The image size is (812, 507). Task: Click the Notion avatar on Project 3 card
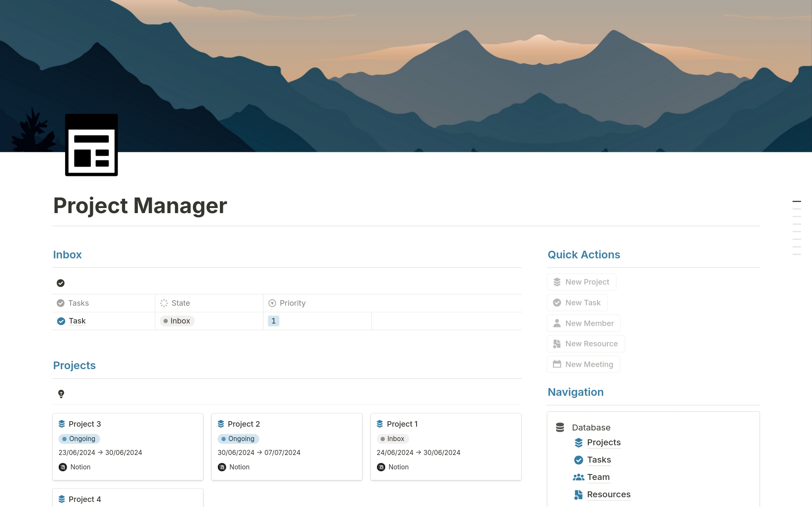(x=63, y=467)
